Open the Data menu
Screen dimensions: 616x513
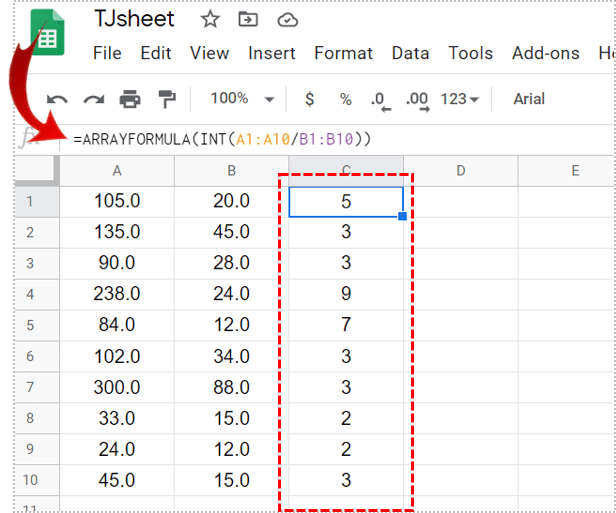click(x=410, y=53)
